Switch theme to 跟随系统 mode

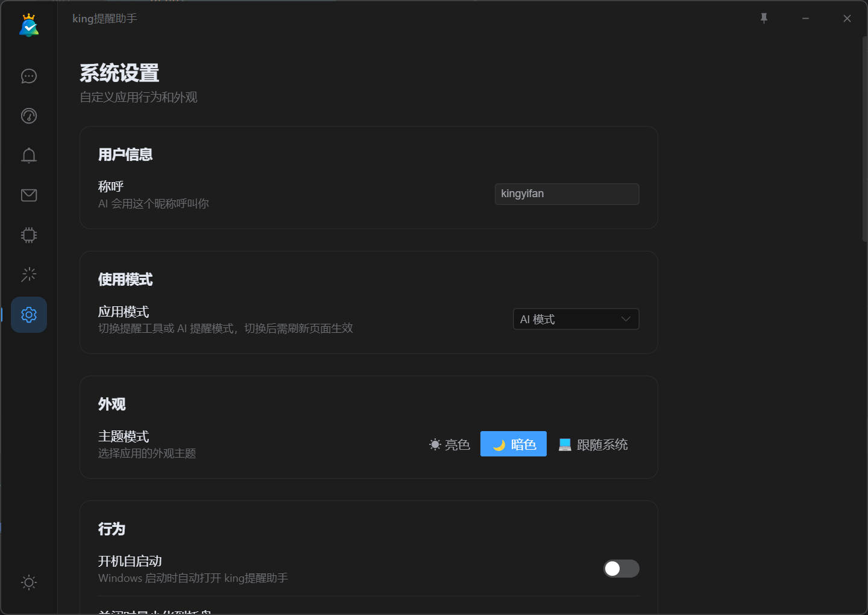593,444
